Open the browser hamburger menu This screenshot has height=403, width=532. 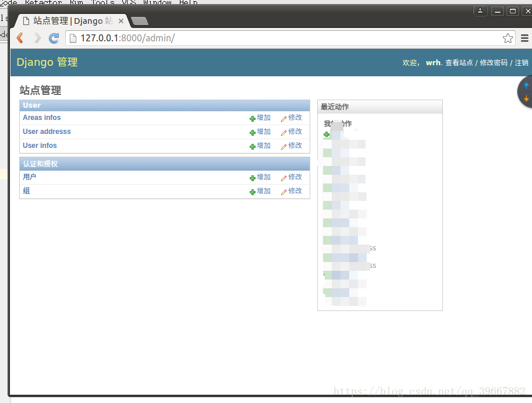point(524,38)
